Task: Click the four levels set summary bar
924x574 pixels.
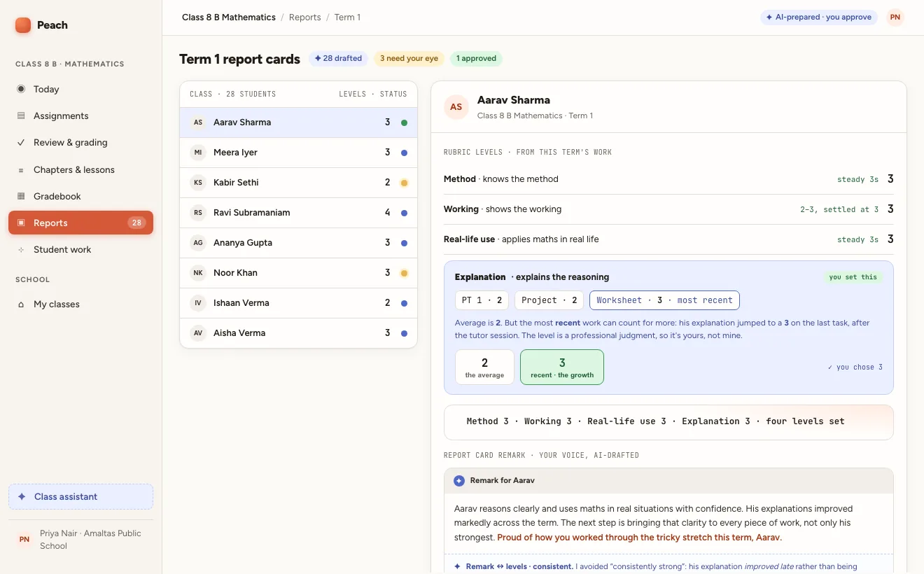Action: (x=668, y=422)
